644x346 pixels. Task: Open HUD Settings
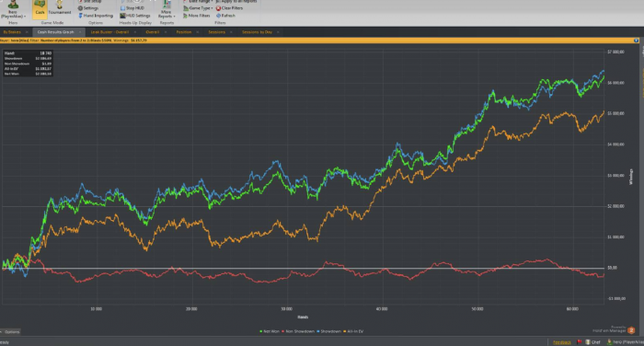[135, 16]
